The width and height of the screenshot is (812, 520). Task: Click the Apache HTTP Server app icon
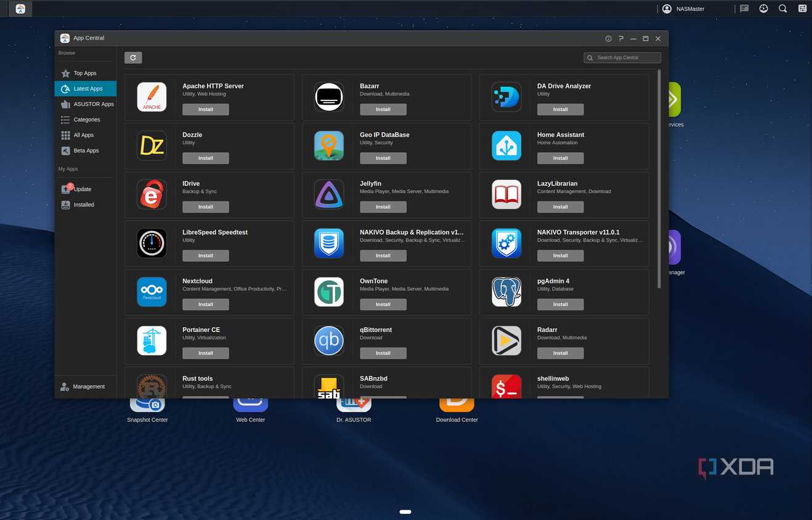tap(152, 97)
